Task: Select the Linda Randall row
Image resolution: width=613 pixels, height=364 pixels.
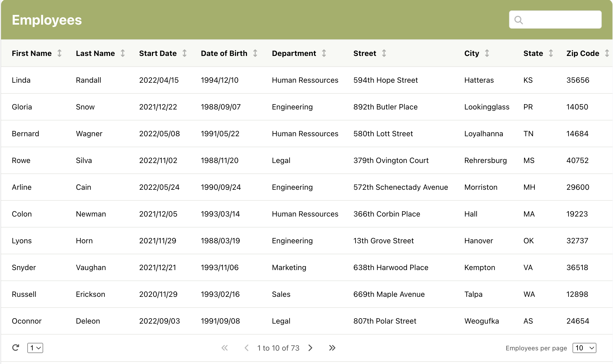Action: 306,80
